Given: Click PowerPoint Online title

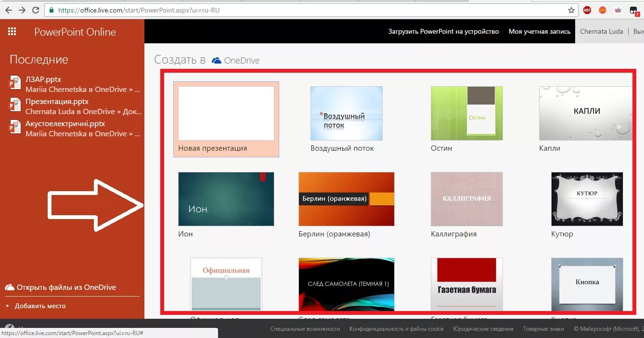Looking at the screenshot, I should click(75, 32).
